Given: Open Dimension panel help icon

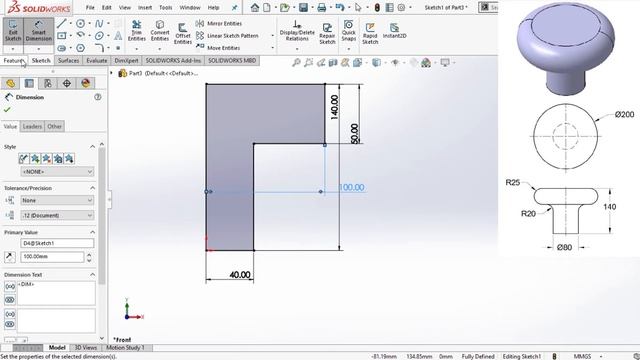Looking at the screenshot, I should click(98, 97).
